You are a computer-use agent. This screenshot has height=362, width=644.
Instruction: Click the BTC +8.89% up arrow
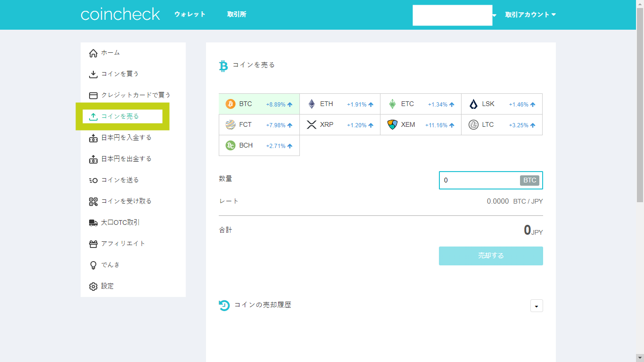(290, 105)
